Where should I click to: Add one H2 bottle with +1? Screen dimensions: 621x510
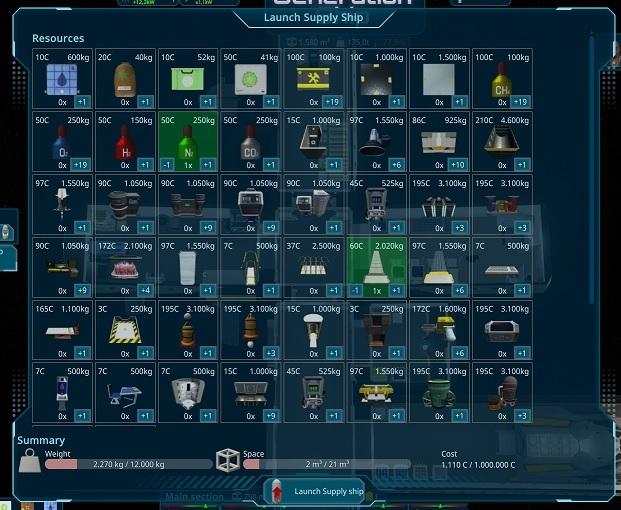click(145, 165)
